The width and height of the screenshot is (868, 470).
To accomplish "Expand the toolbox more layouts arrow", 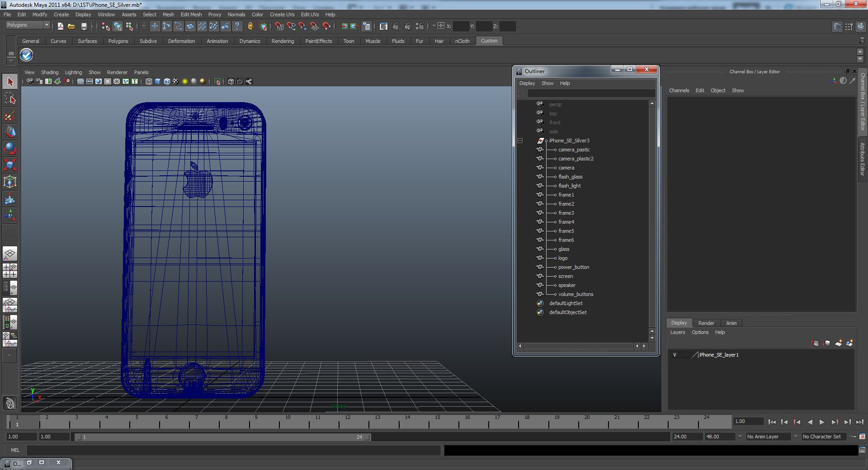I will 9,355.
